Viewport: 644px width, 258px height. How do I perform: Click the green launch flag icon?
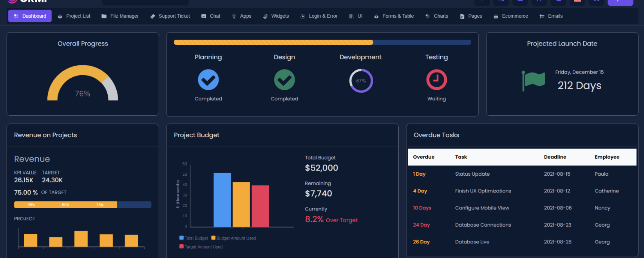coord(533,81)
